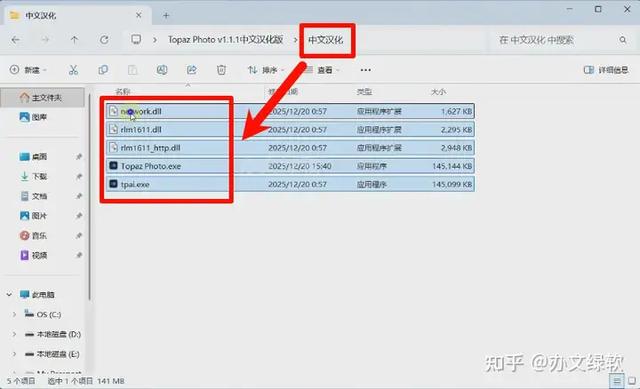Go back with the back arrow
Screen dimensions: 640x389
click(16, 40)
